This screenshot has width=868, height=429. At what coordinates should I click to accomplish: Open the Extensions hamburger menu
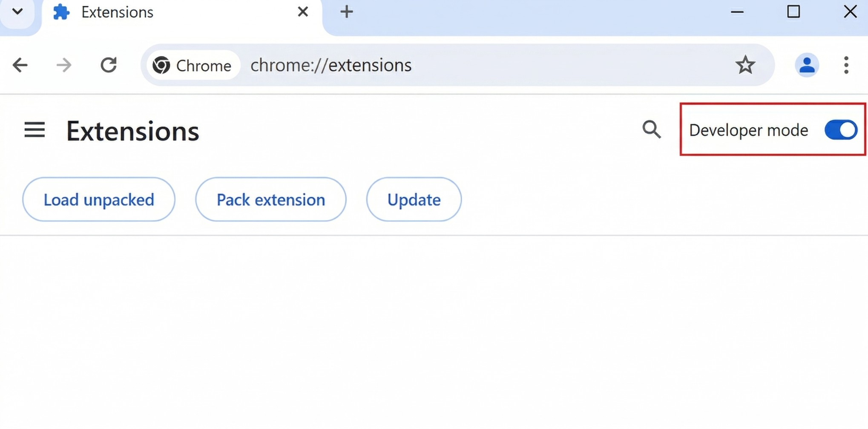tap(34, 130)
